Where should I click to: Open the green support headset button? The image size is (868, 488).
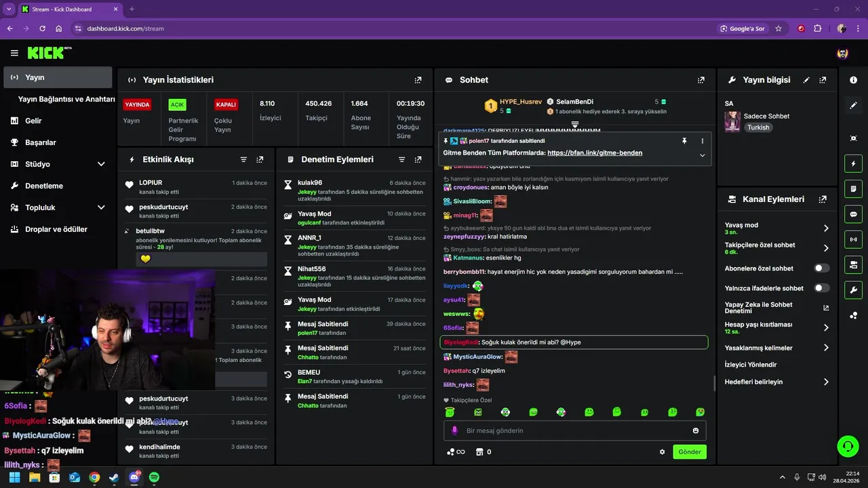pyautogui.click(x=848, y=446)
